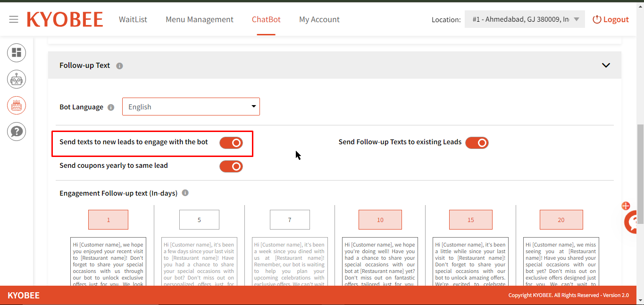Viewport: 644px width, 305px height.
Task: Open the Location dropdown
Action: point(525,19)
